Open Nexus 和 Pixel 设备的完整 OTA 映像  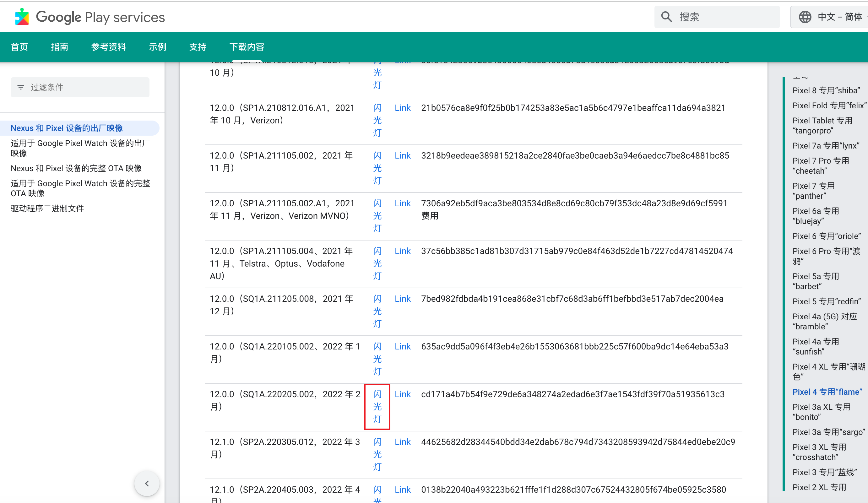tap(76, 168)
